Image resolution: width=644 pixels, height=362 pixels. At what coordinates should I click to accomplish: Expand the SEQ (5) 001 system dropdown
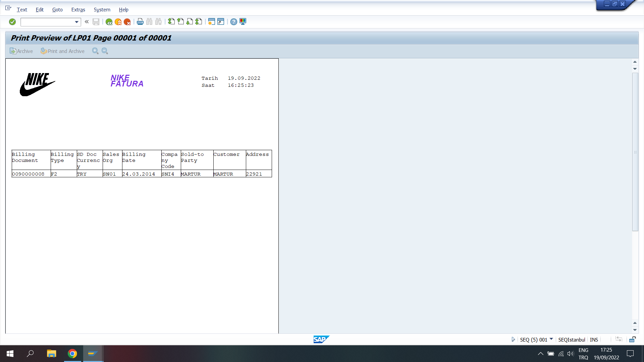coord(551,339)
